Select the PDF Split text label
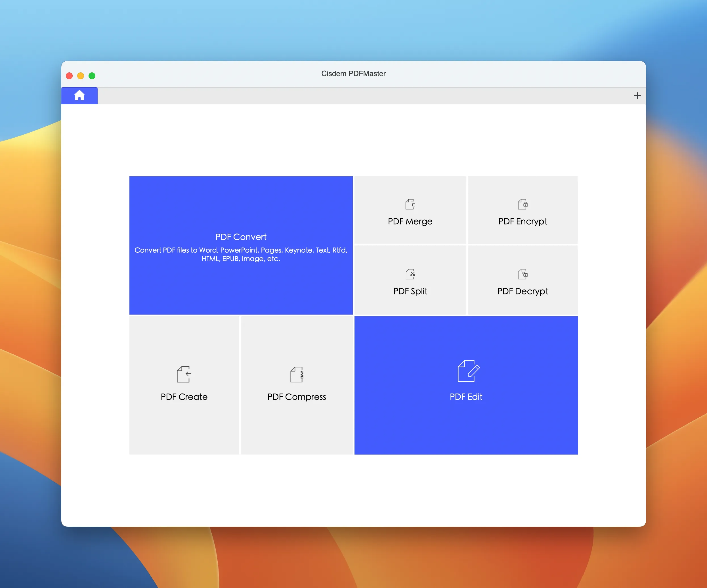This screenshot has width=707, height=588. (410, 291)
